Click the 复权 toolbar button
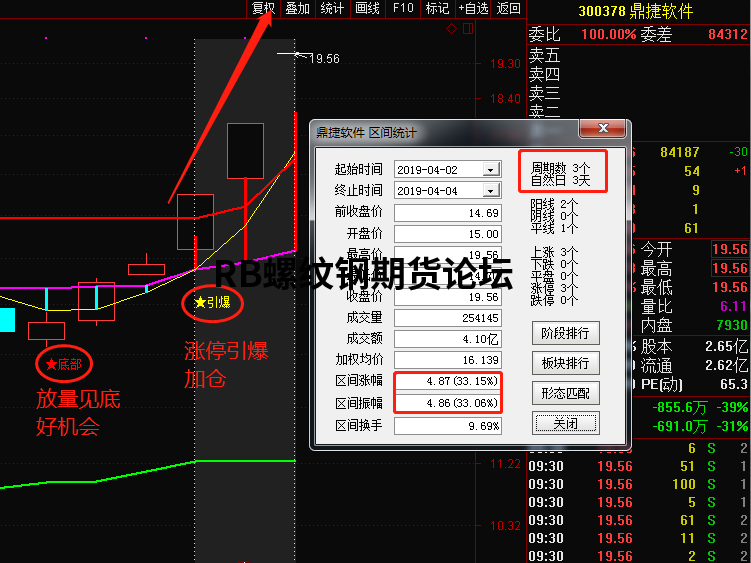 coord(263,9)
